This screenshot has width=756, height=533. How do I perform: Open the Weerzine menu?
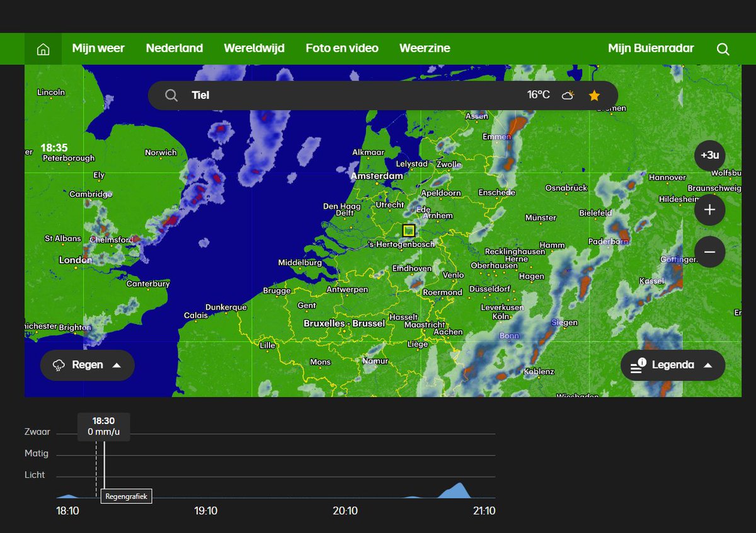tap(425, 49)
